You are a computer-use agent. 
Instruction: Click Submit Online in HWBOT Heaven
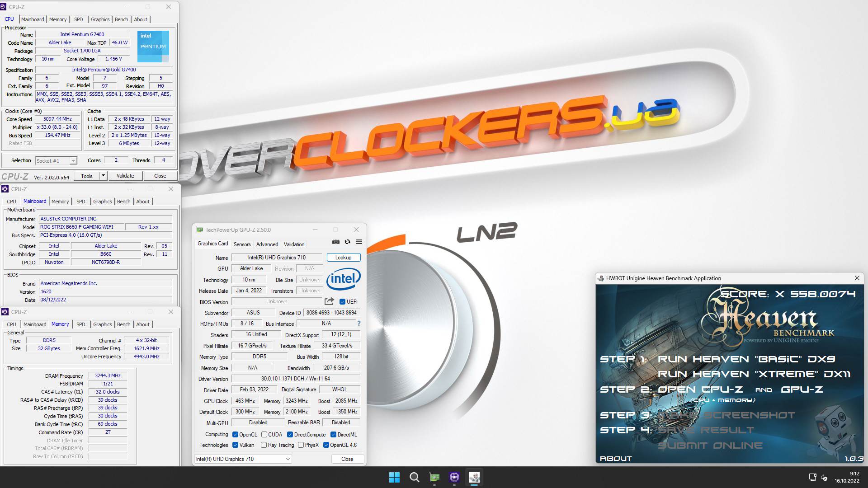pos(710,446)
